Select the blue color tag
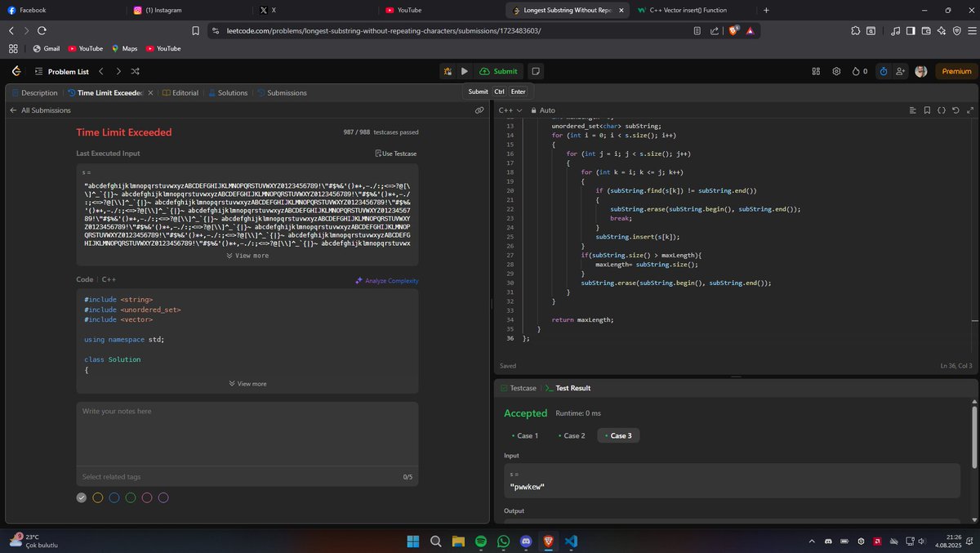This screenshot has width=980, height=553. (x=114, y=497)
